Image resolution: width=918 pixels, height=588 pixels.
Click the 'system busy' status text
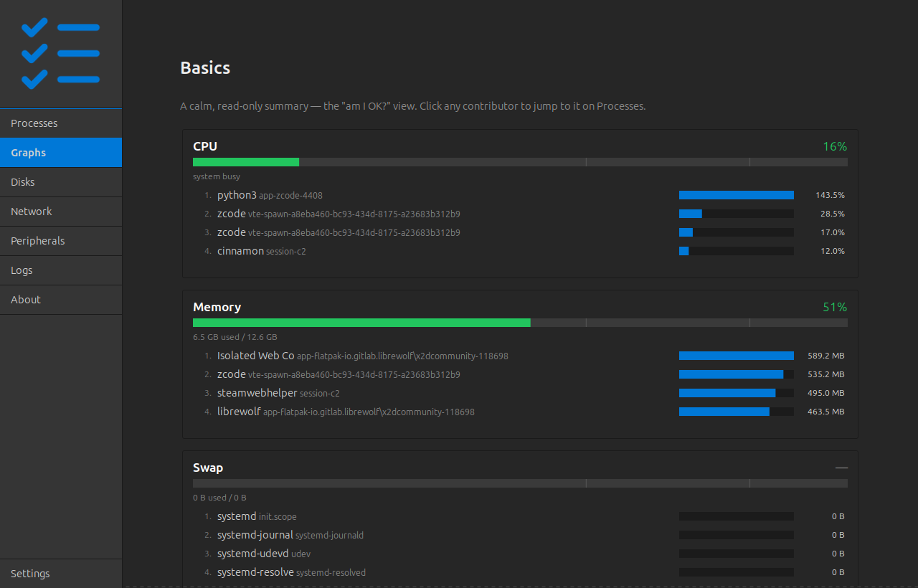[217, 176]
